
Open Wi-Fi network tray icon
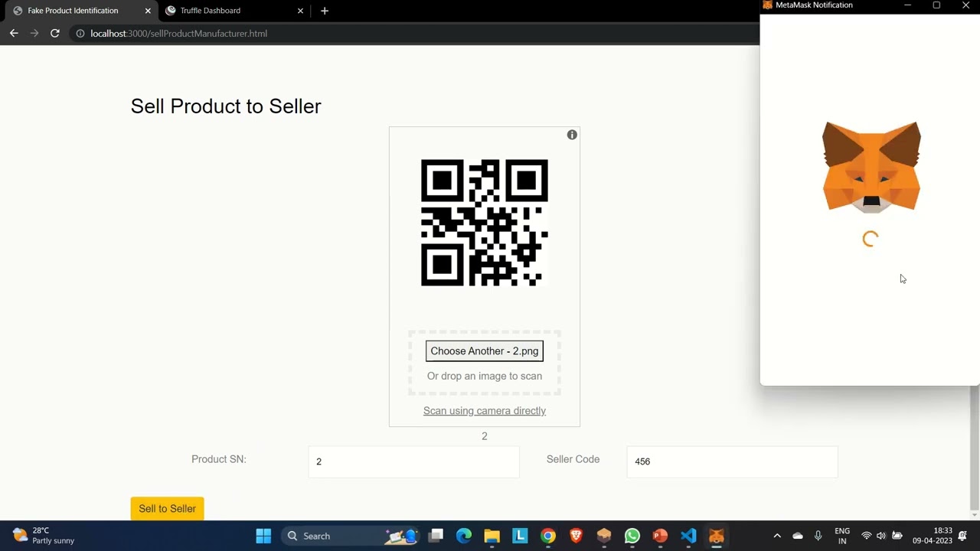tap(867, 536)
